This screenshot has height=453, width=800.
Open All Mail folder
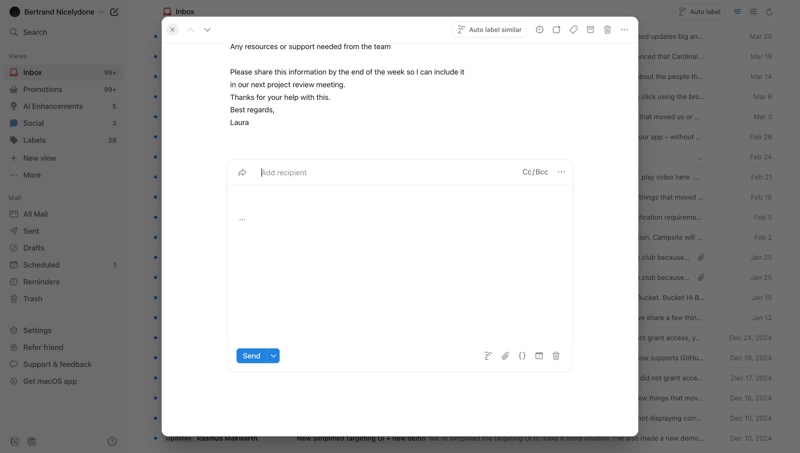coord(63,214)
